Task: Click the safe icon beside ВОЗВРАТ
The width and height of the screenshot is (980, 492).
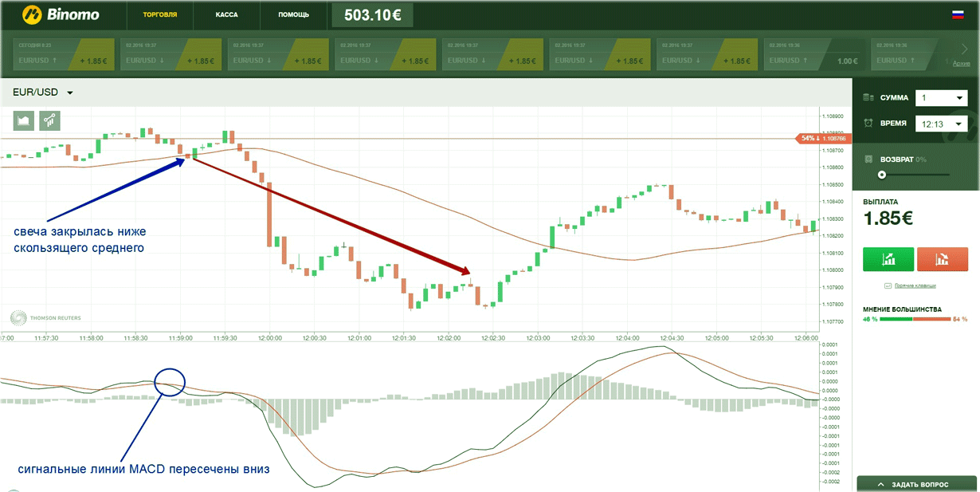Action: click(x=868, y=159)
